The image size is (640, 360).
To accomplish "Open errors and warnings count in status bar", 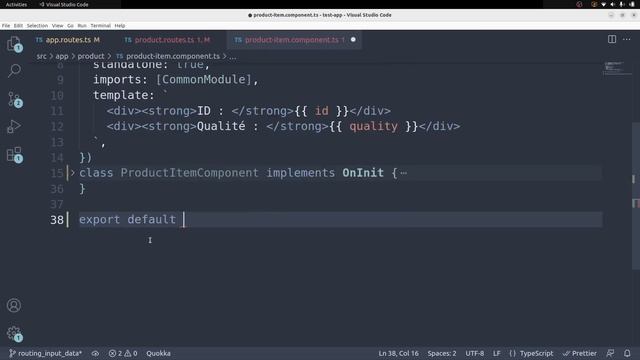I will [x=123, y=353].
